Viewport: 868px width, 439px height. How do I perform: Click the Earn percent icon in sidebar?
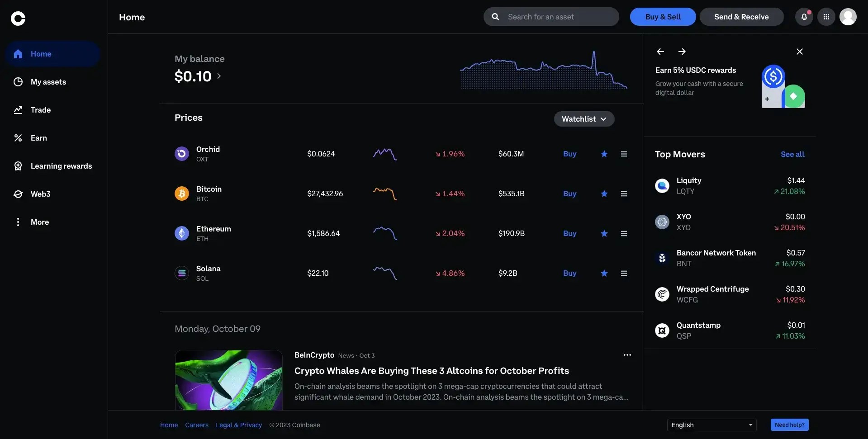pyautogui.click(x=18, y=137)
